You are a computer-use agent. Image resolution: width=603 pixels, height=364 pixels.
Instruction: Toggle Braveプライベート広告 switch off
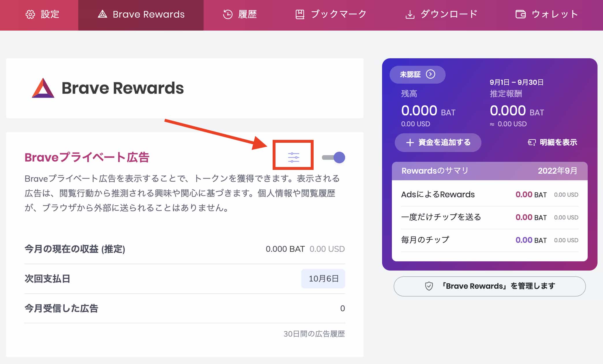coord(334,157)
